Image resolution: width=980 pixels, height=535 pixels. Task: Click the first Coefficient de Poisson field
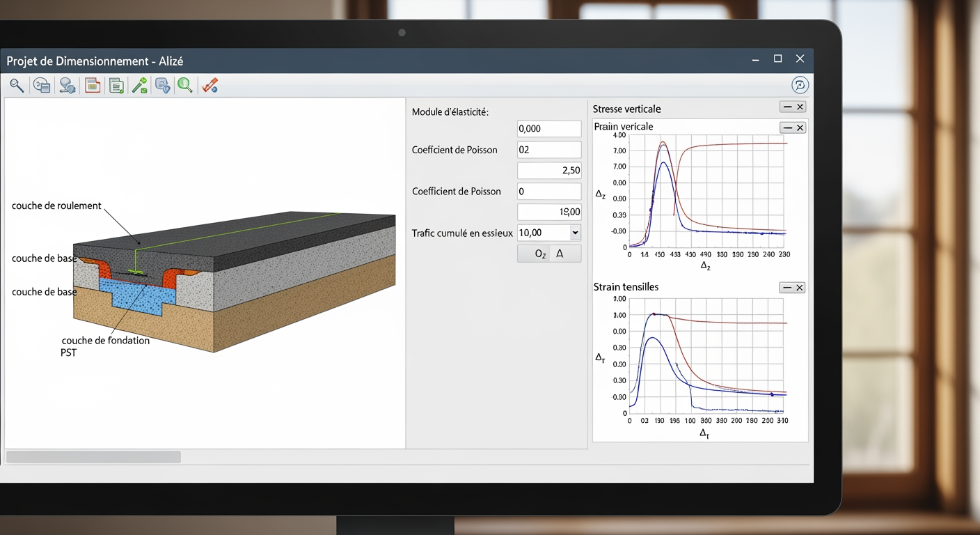[548, 150]
